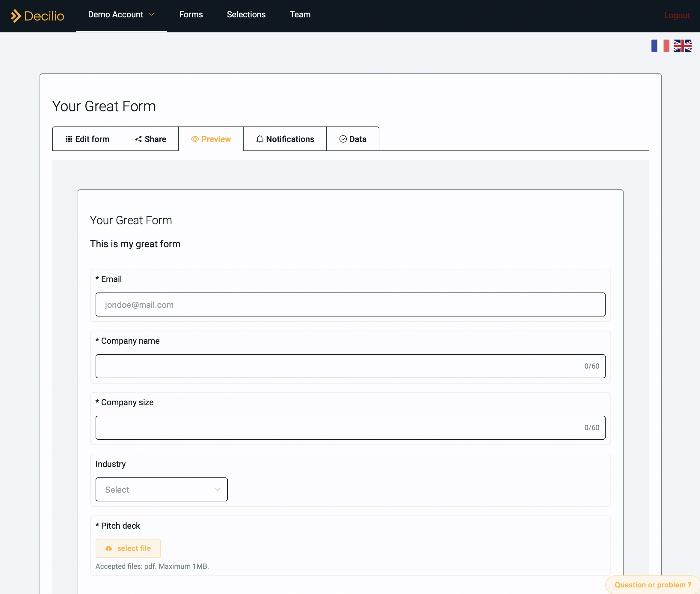Click the Notifications bell icon
The image size is (700, 594).
coord(260,139)
